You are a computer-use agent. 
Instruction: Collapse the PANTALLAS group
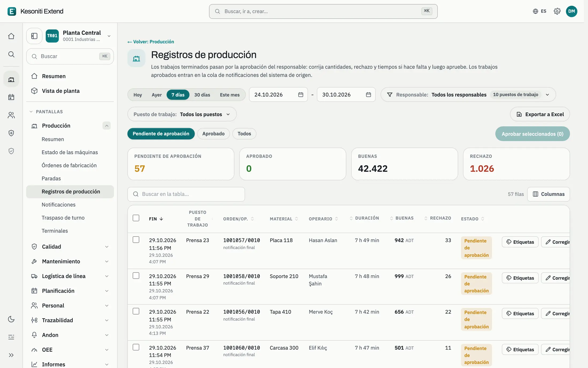[46, 112]
